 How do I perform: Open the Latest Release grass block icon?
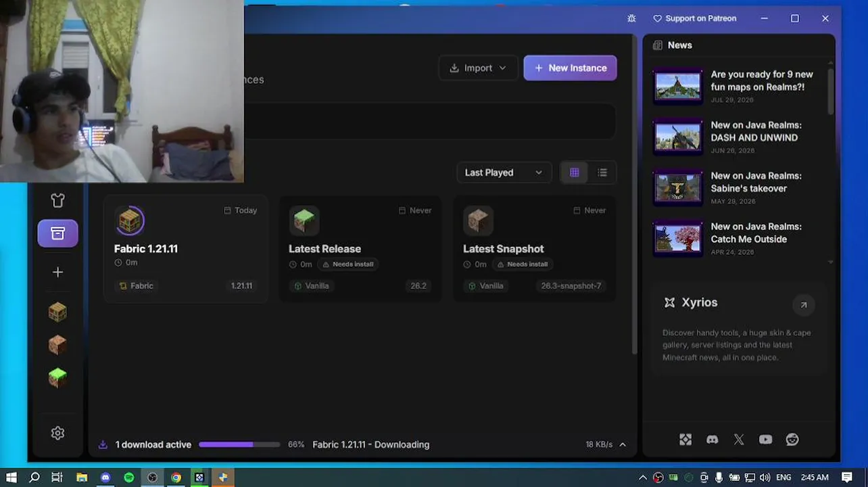pos(304,221)
